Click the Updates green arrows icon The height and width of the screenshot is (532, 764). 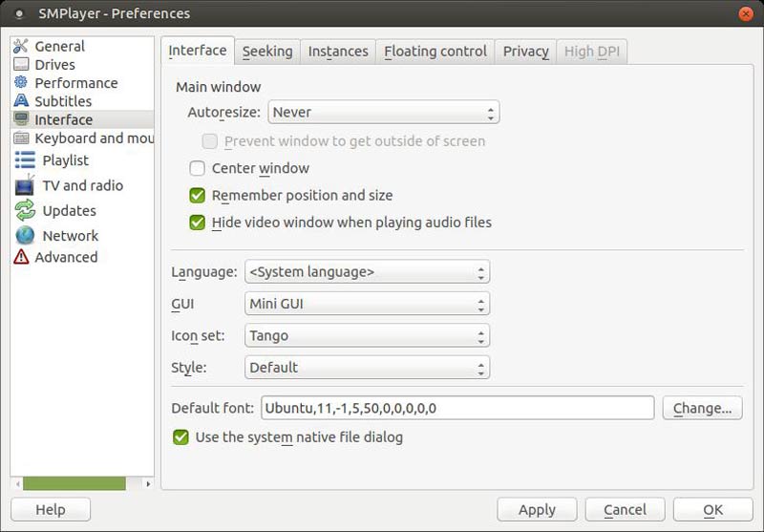(25, 210)
